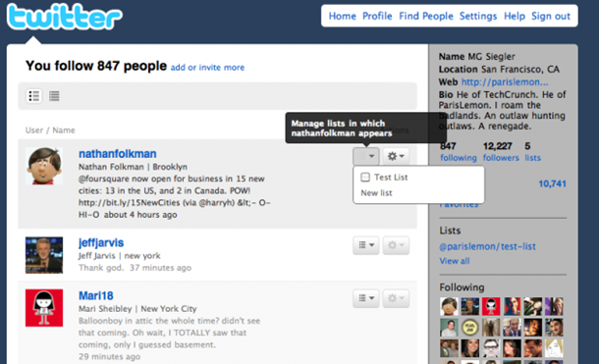Click 'Name MG Siegler' text

click(477, 57)
